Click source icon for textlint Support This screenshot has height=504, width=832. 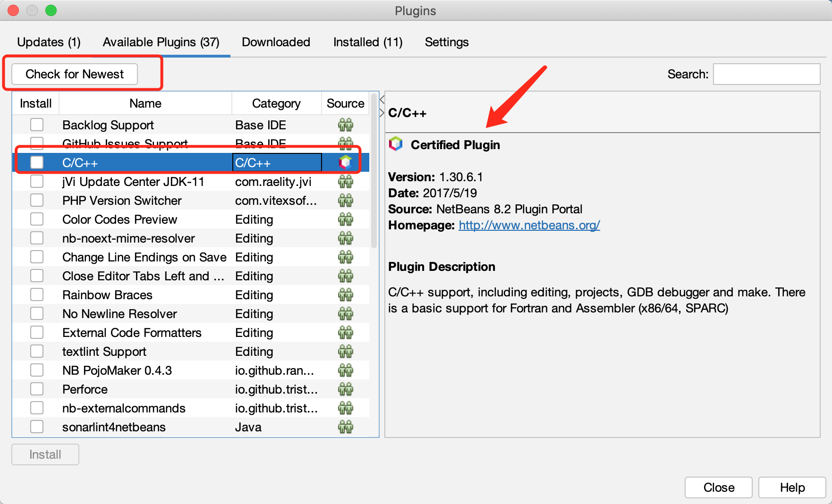click(x=346, y=352)
